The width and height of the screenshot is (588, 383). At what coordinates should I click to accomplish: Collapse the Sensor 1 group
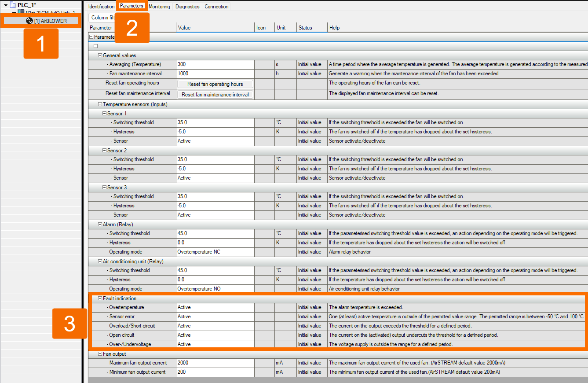pos(104,114)
